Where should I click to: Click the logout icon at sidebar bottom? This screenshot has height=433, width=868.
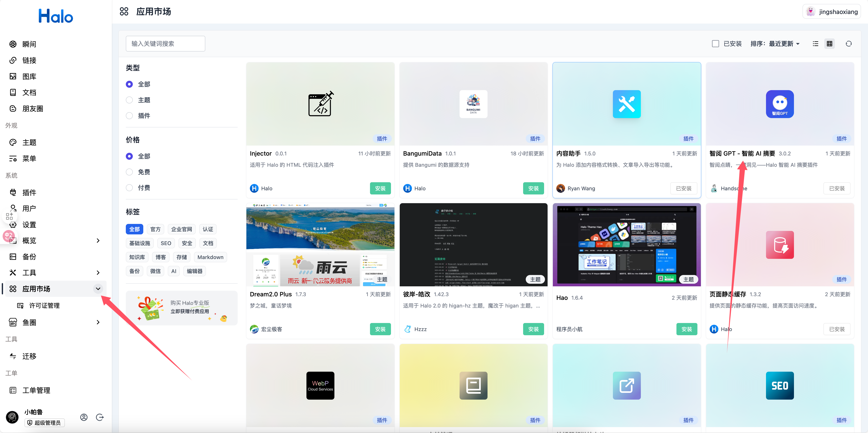tap(100, 417)
